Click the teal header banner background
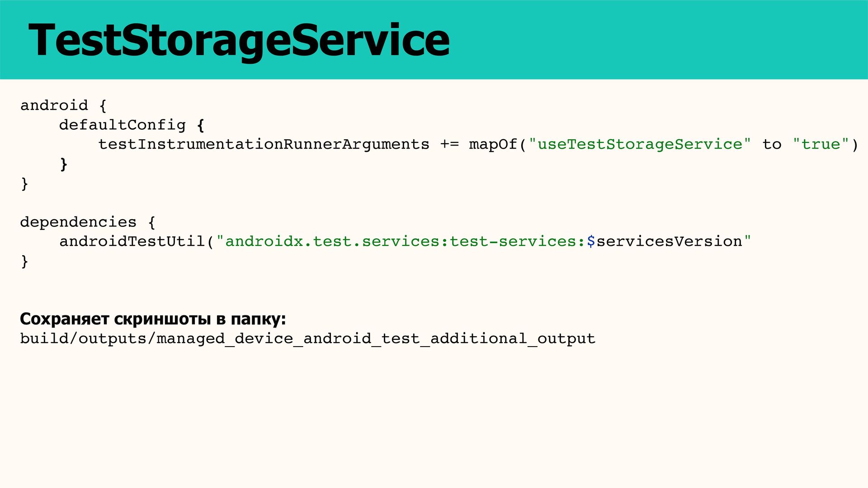The image size is (868, 488). [656, 40]
